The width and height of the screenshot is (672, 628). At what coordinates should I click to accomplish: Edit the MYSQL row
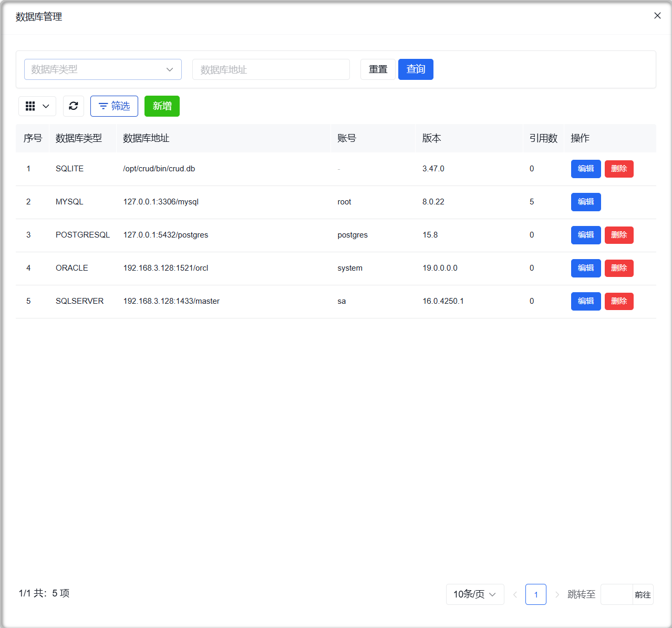click(586, 202)
